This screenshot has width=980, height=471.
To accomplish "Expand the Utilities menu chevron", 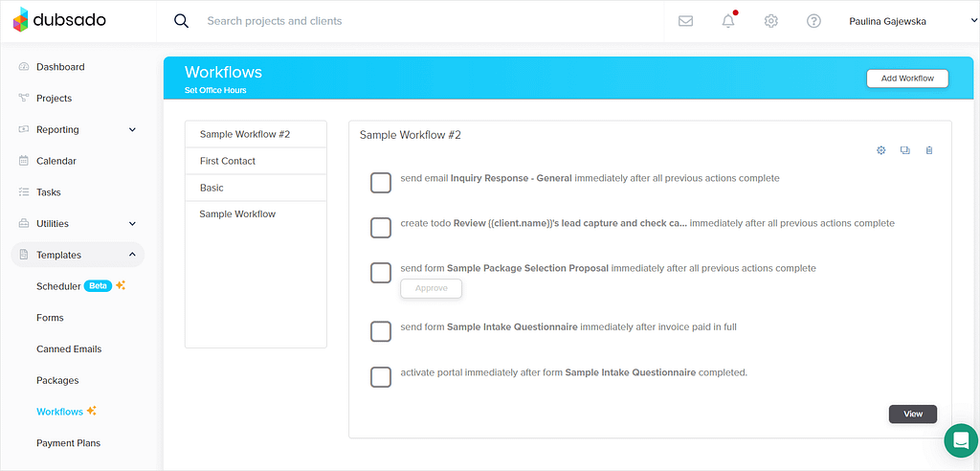I will point(132,223).
